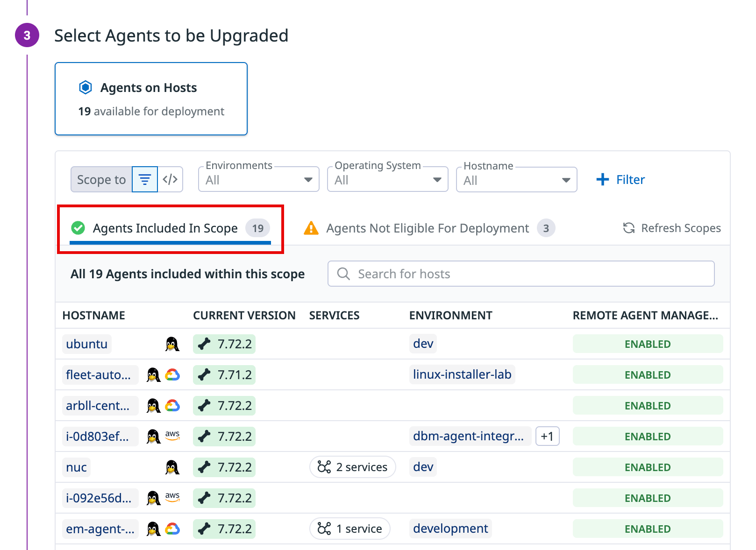The width and height of the screenshot is (756, 550).
Task: Open the Environments dropdown
Action: point(258,180)
